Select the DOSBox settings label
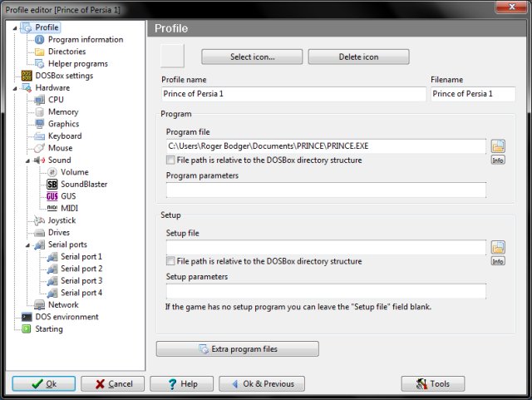Viewport: 532px width, 400px height. pos(64,76)
